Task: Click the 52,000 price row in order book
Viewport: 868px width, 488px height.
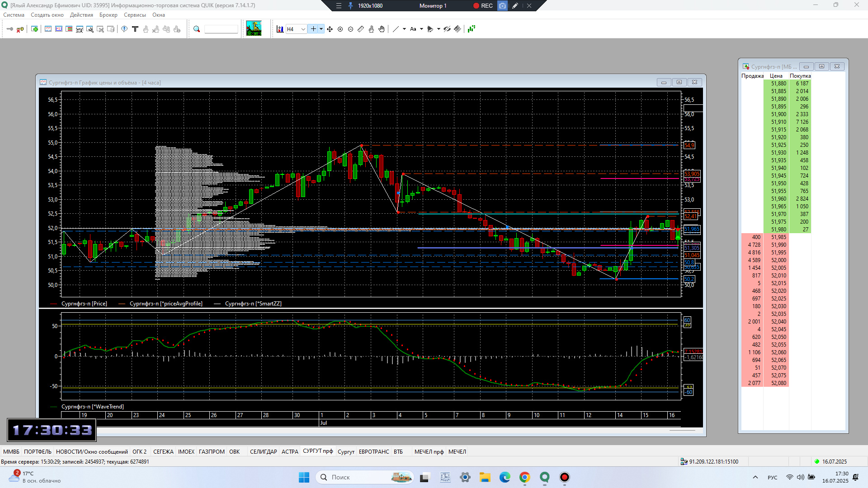Action: point(778,260)
